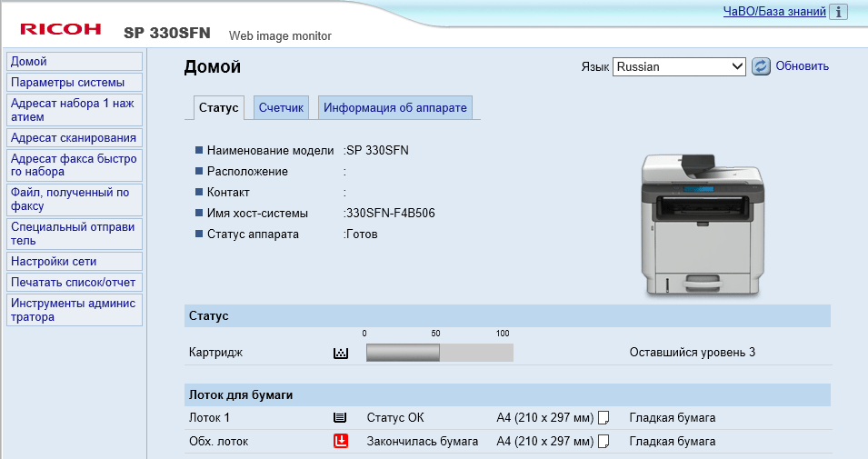The height and width of the screenshot is (459, 868).
Task: Click the Статус аппарата label
Action: (x=253, y=234)
